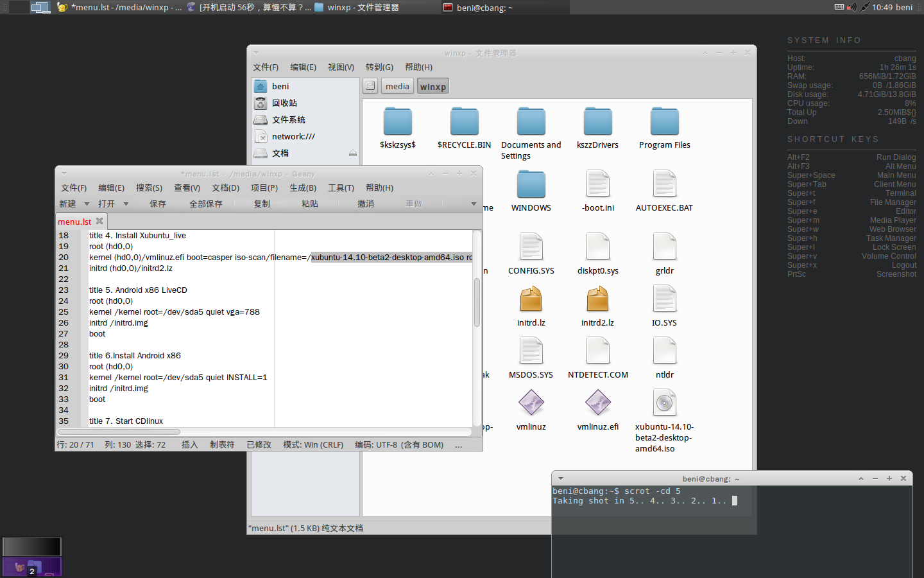This screenshot has height=578, width=924.
Task: Open the Program Files folder
Action: 665,122
